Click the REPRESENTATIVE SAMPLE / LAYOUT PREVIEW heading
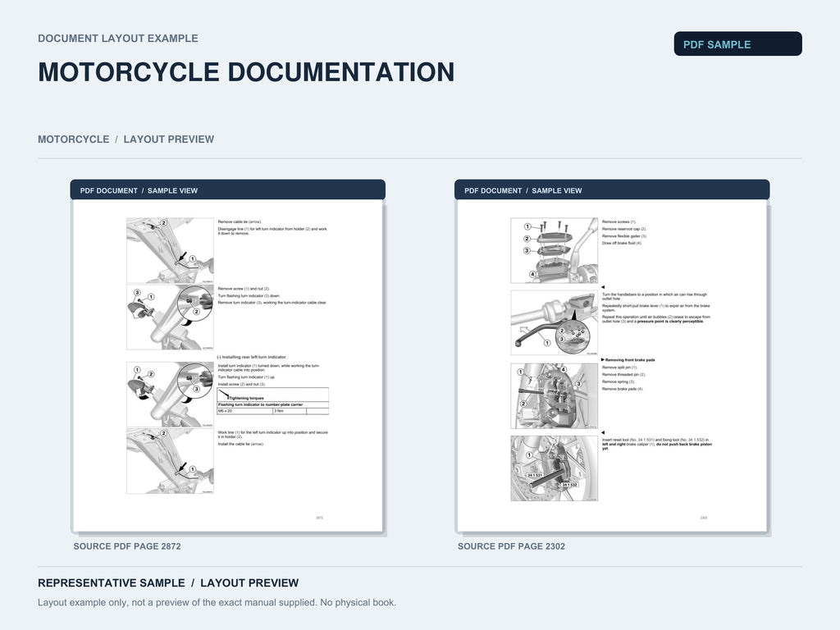The height and width of the screenshot is (630, 840). [x=168, y=583]
